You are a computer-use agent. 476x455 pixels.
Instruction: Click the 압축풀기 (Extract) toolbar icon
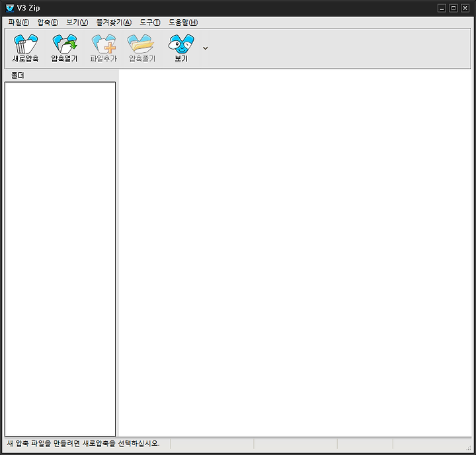142,48
